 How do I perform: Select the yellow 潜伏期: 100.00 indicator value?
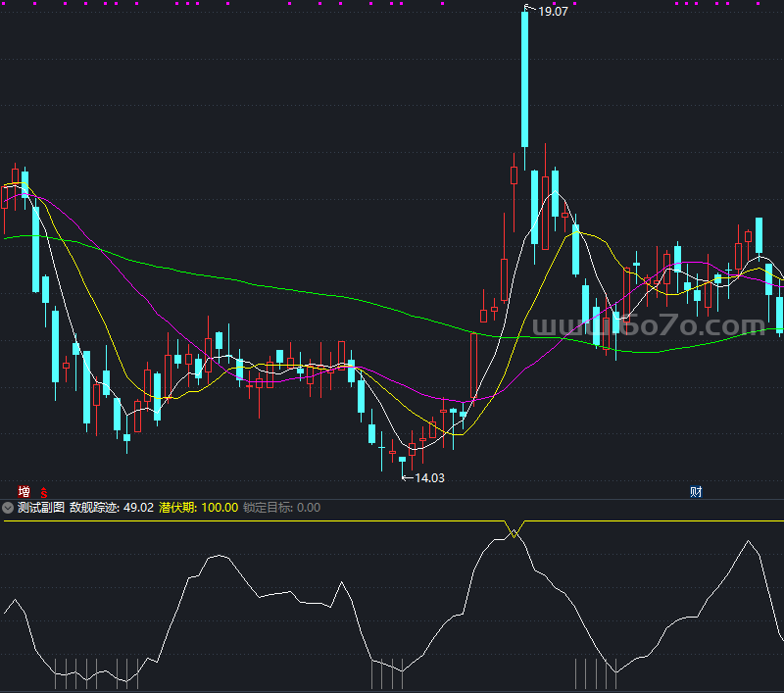tap(199, 508)
